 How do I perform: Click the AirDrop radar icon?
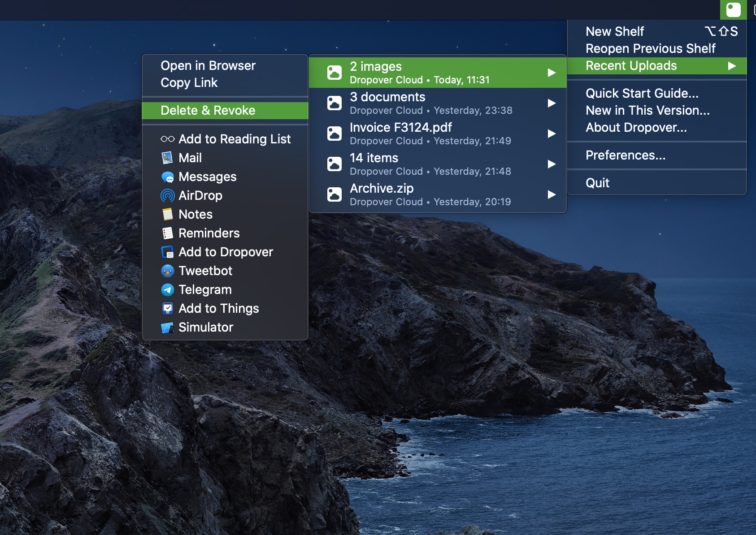pyautogui.click(x=167, y=195)
